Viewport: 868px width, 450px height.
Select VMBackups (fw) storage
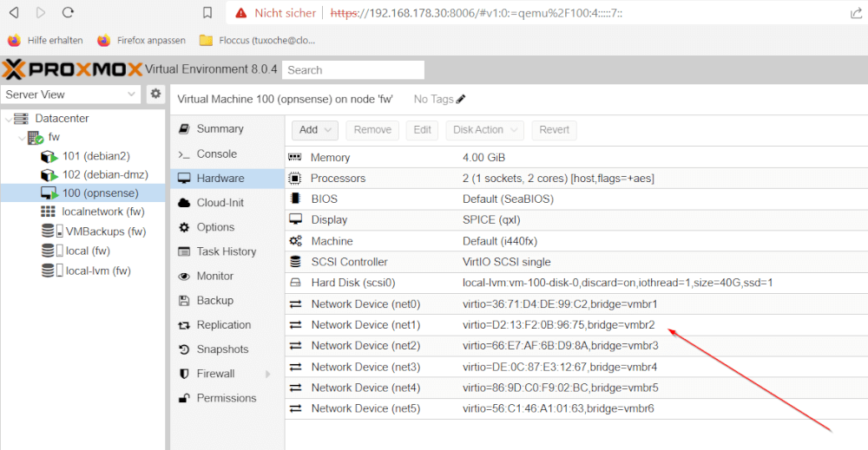106,232
